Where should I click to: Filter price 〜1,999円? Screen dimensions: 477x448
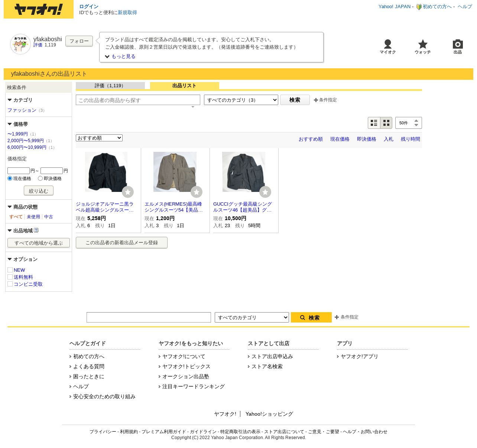(17, 134)
